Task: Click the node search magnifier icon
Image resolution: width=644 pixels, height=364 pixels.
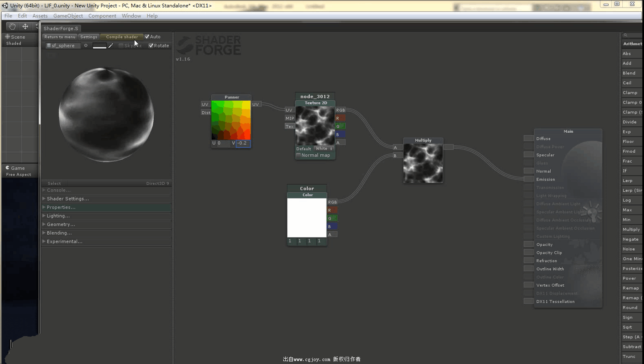Action: coord(626,35)
